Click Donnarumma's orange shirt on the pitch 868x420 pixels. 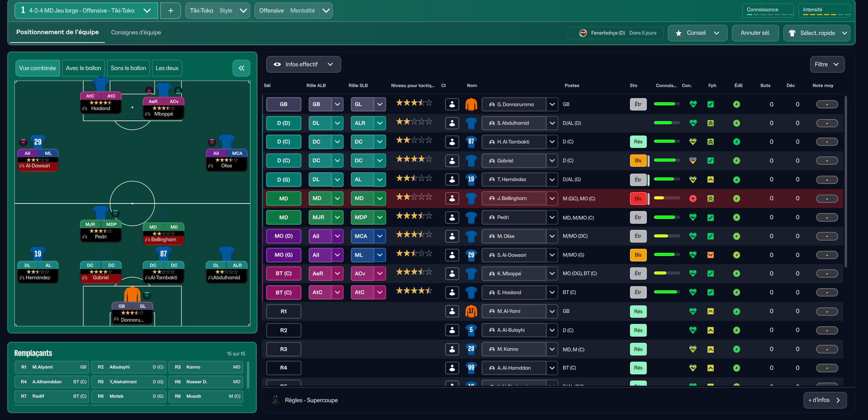[132, 294]
